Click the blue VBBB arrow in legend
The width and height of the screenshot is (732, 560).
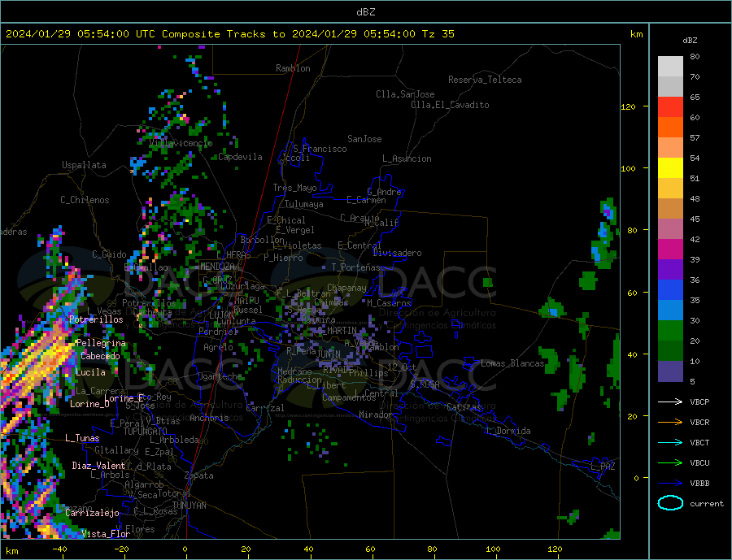point(670,483)
